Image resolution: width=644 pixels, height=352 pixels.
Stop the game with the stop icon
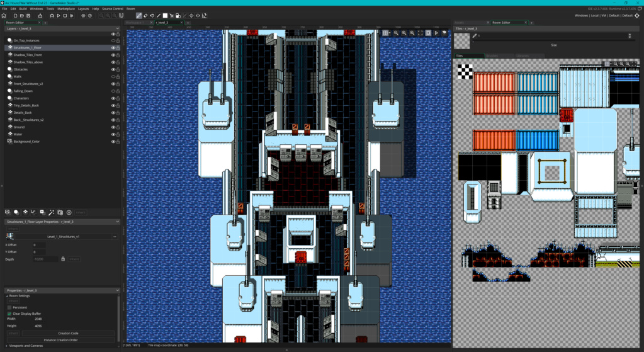65,16
